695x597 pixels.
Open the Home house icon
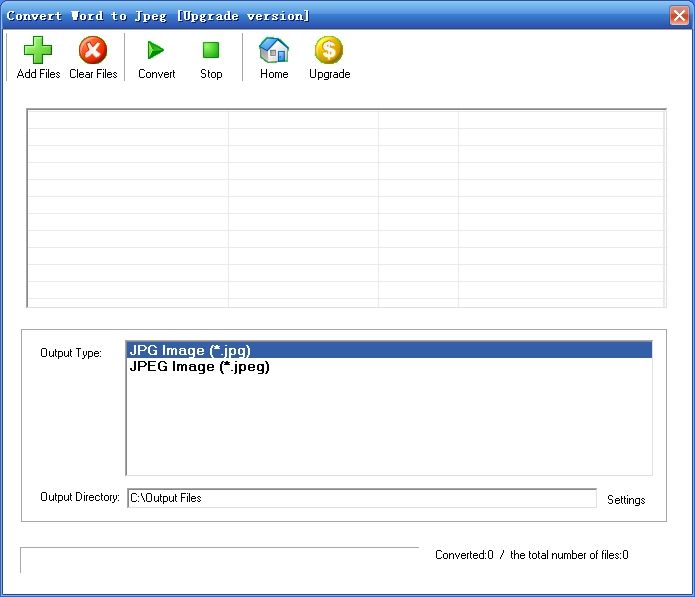pyautogui.click(x=274, y=50)
